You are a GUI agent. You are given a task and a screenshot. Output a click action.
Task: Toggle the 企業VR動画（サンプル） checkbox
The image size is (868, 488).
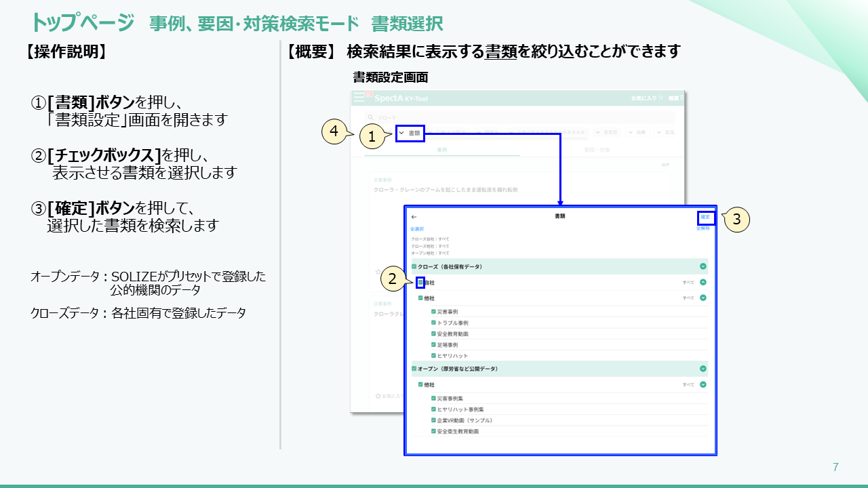pyautogui.click(x=433, y=420)
